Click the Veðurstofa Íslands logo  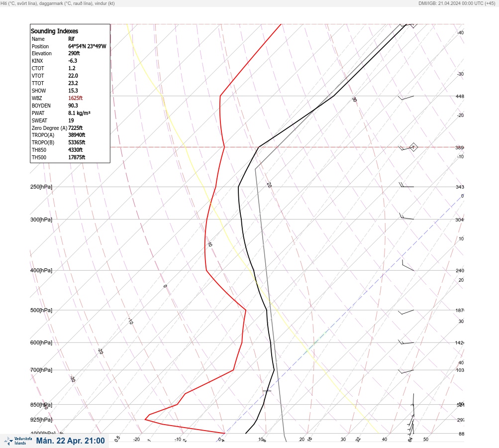(x=18, y=441)
